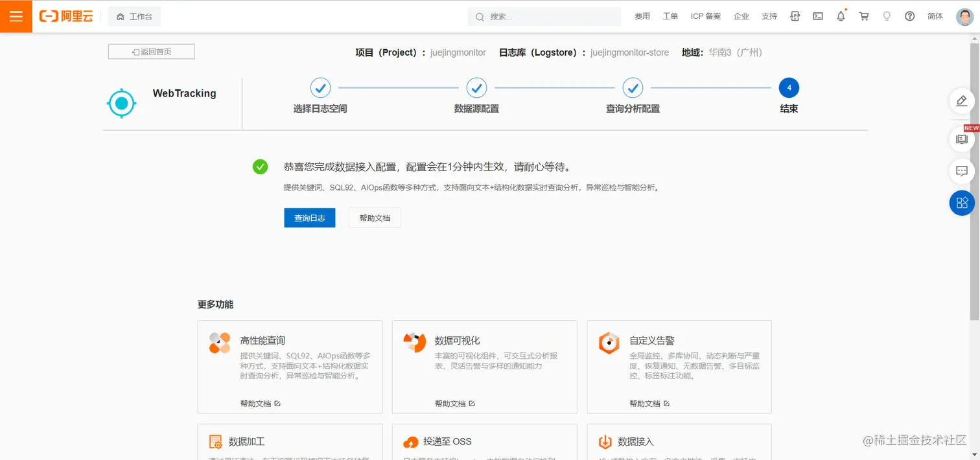
Task: Open the 工单 menu
Action: coord(670,17)
